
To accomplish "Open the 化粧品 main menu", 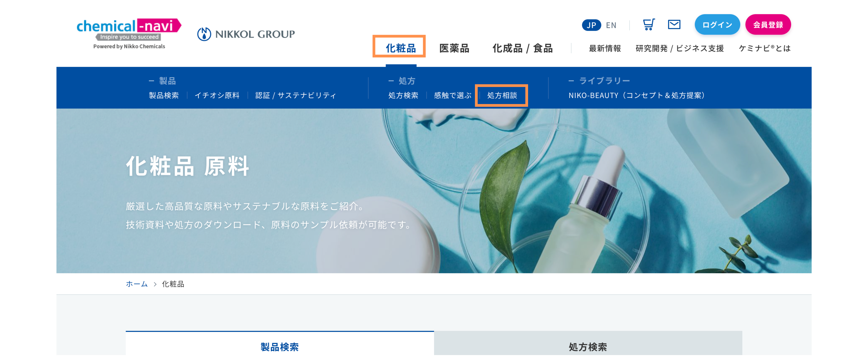I will point(401,48).
